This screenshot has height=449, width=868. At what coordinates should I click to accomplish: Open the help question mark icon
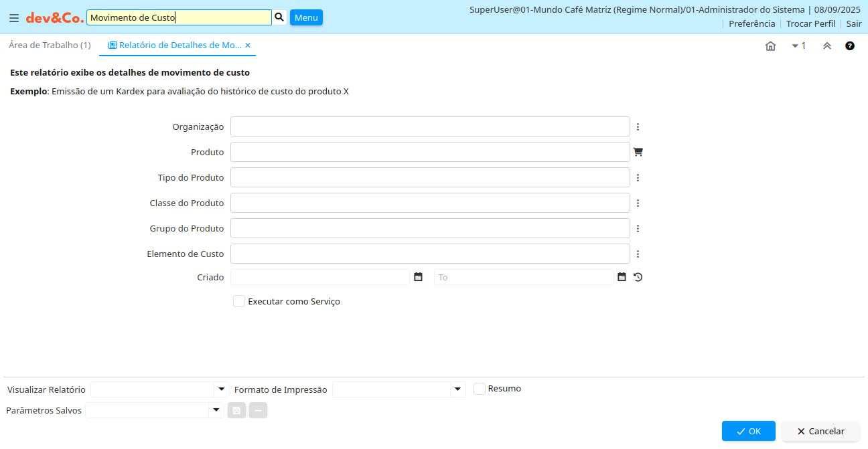point(849,46)
